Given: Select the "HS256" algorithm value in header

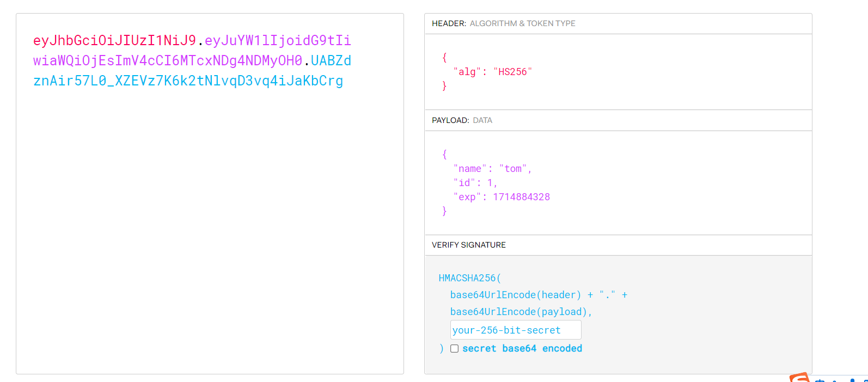Looking at the screenshot, I should (512, 72).
